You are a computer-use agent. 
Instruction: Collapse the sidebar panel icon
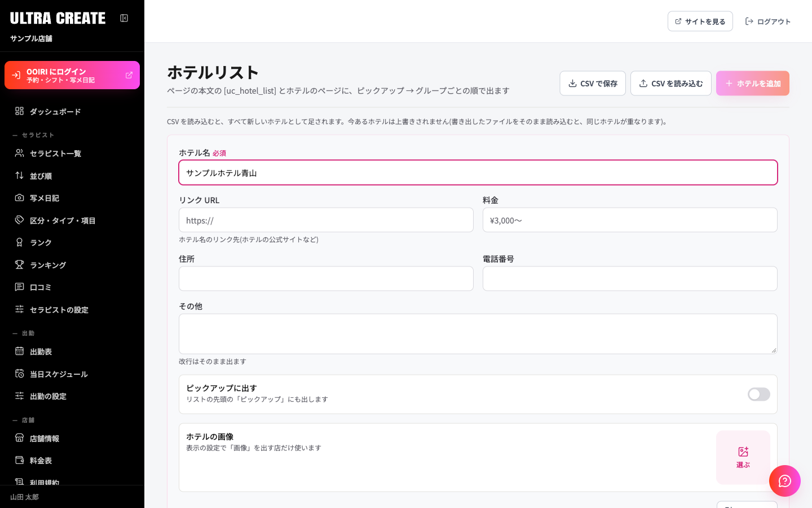click(x=124, y=18)
